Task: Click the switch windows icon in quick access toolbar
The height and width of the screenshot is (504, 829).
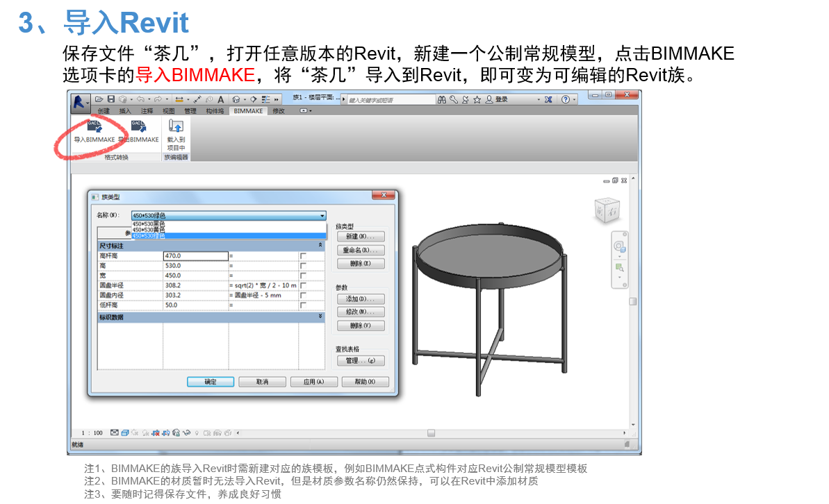Action: tap(266, 99)
